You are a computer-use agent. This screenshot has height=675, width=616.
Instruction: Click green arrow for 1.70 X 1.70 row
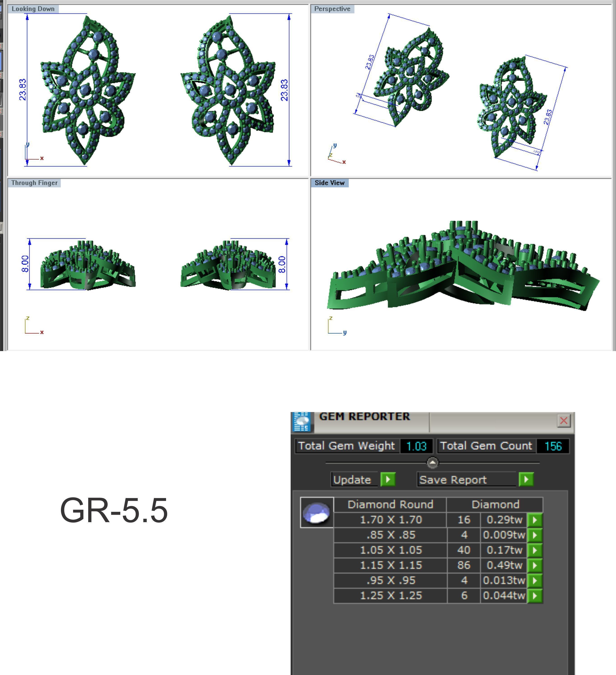pyautogui.click(x=535, y=520)
